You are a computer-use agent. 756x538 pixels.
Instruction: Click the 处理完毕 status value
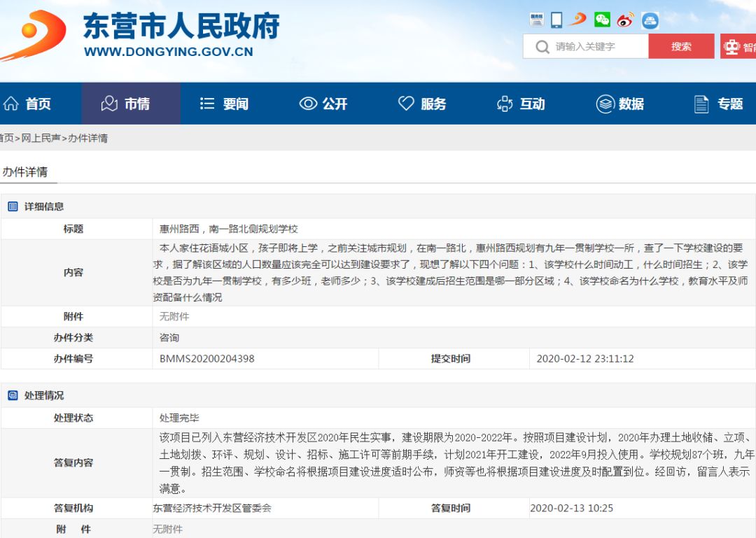point(179,418)
